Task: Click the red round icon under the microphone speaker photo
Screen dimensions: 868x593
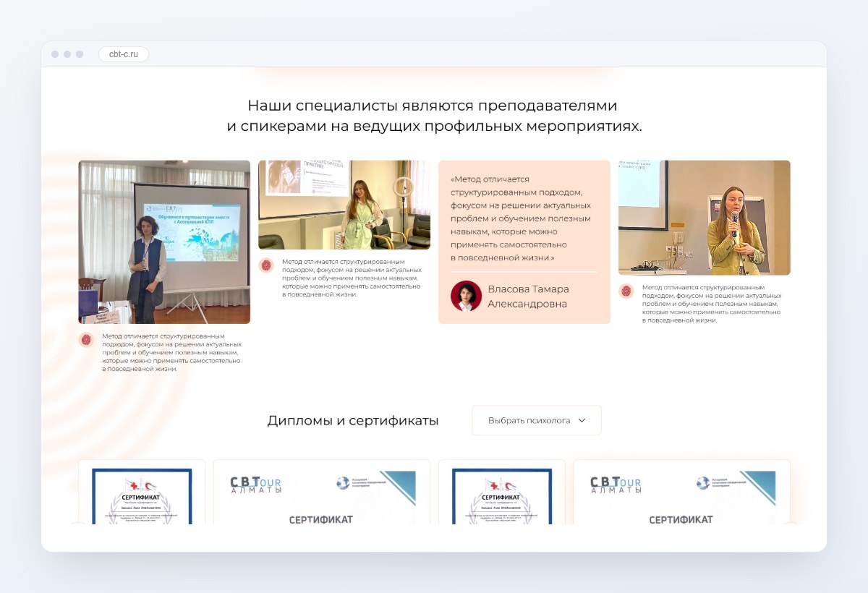Action: point(626,291)
